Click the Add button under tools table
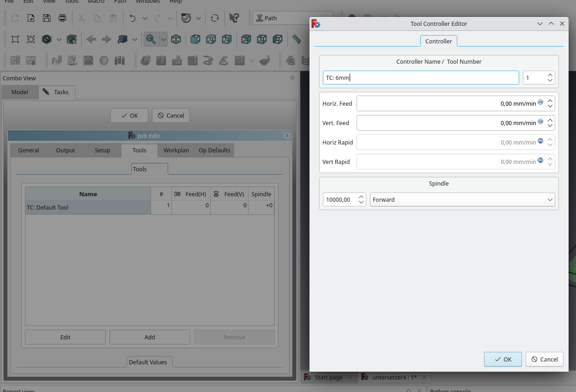This screenshot has width=576, height=392. coord(150,337)
